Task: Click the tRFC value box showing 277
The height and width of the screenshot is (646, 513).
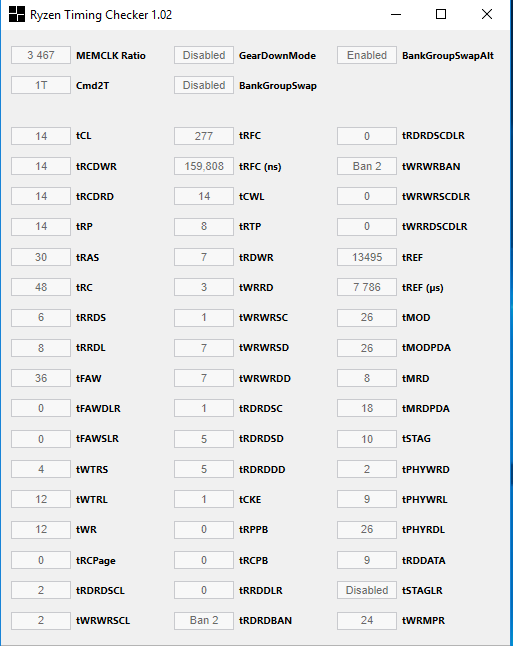Action: (204, 136)
